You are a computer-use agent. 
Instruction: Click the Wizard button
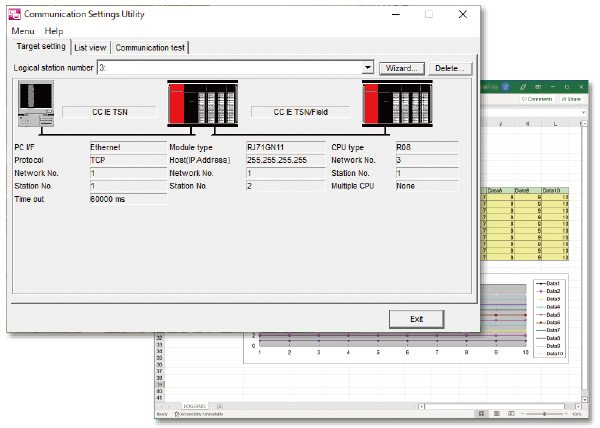pos(402,68)
